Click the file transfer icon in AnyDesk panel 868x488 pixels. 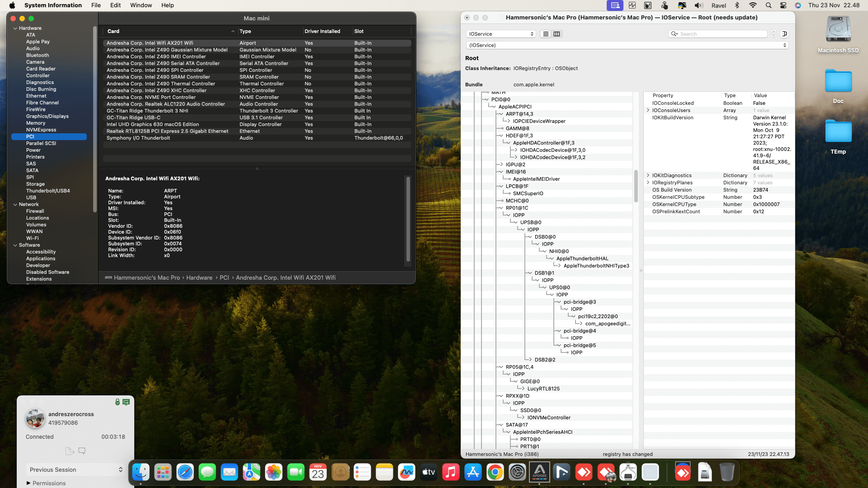[x=69, y=451]
